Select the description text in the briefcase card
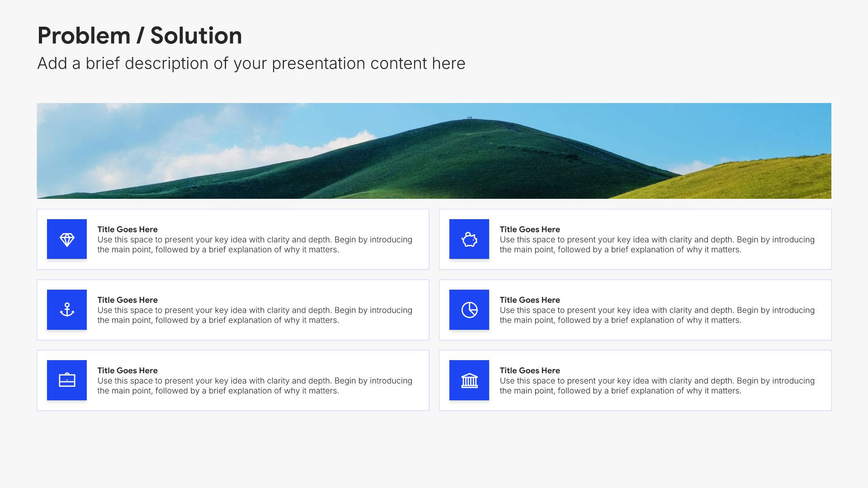Viewport: 868px width, 488px height. 255,385
